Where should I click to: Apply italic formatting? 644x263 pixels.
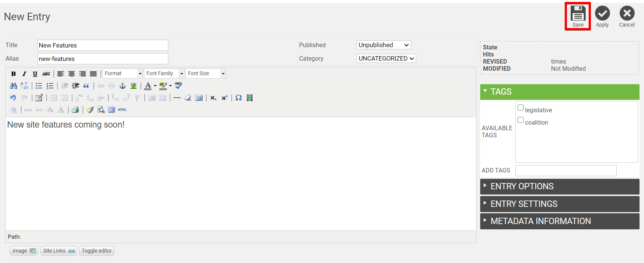24,74
